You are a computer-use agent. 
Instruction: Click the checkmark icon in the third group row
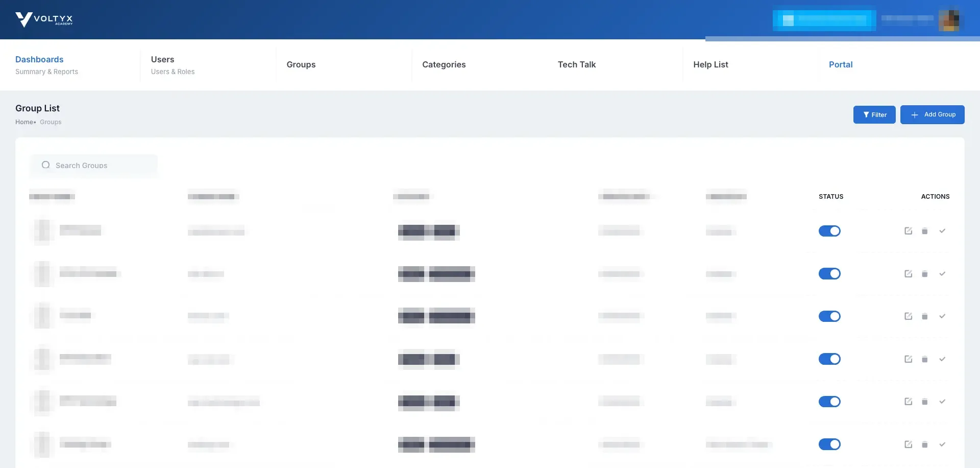(942, 316)
